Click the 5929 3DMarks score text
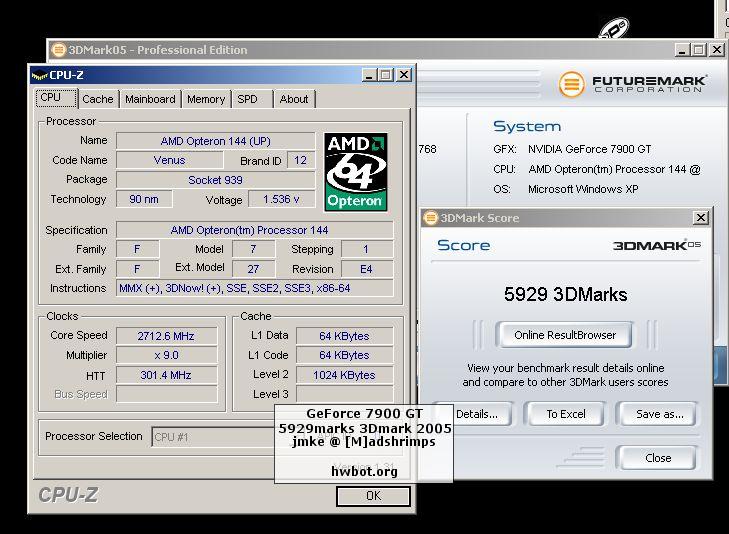This screenshot has width=729, height=534. click(x=565, y=294)
